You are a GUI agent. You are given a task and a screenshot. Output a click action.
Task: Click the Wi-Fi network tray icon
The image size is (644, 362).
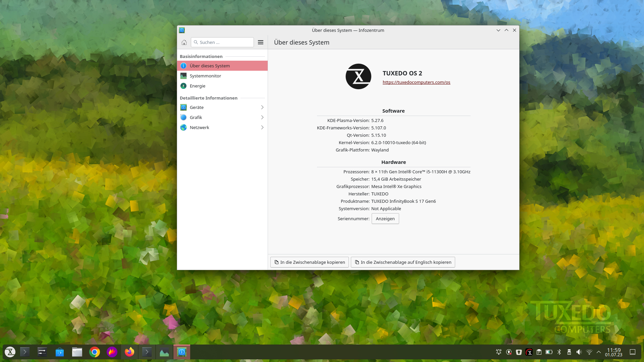[589, 352]
